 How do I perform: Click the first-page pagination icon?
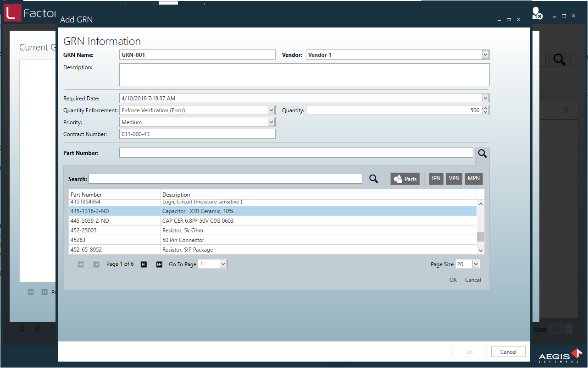[81, 264]
